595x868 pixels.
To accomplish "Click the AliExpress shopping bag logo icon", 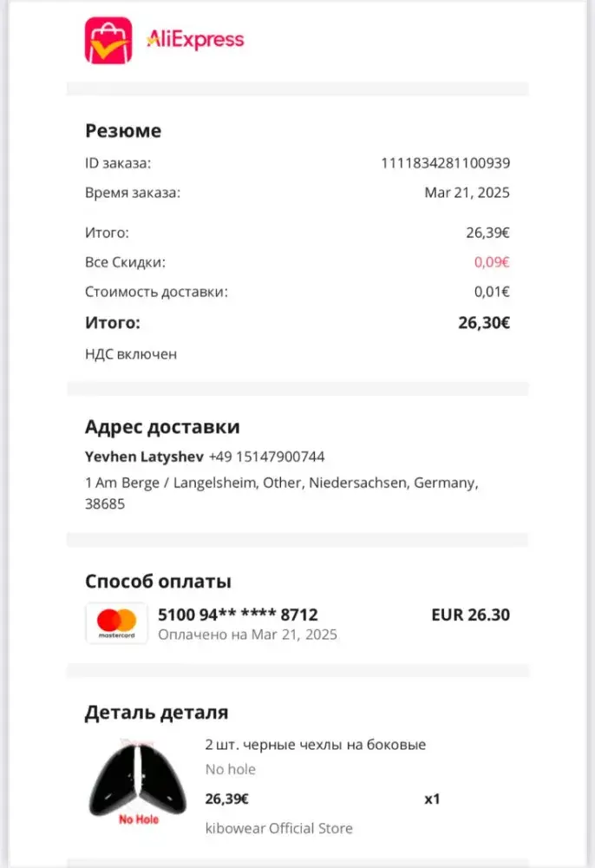I will 108,41.
